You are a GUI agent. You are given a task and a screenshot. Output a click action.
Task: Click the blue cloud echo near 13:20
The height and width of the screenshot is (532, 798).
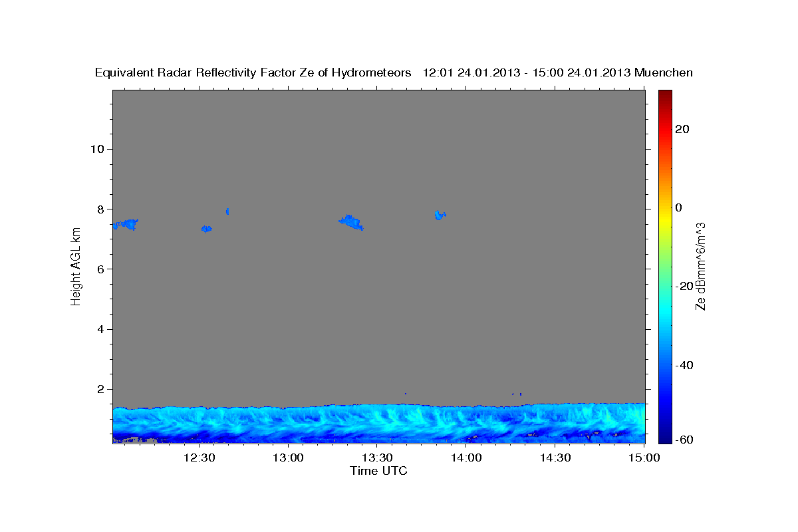click(350, 221)
